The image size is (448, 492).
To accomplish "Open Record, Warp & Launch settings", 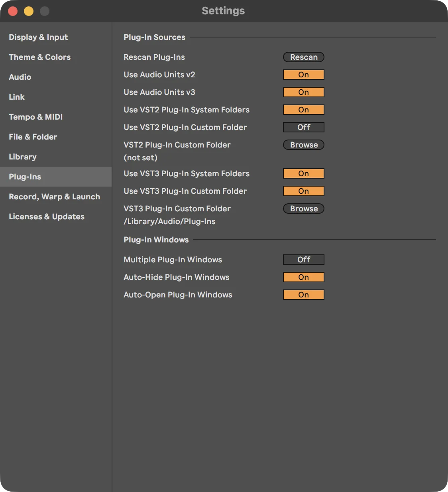I will [56, 197].
